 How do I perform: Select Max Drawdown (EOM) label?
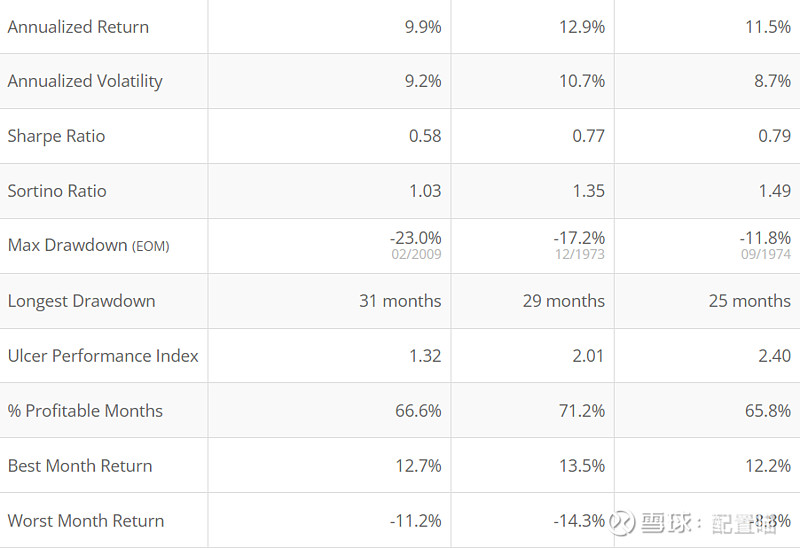[88, 245]
